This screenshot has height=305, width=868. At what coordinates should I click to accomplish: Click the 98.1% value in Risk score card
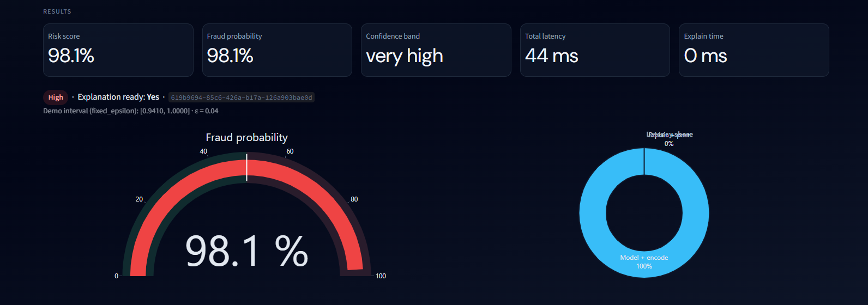[71, 56]
